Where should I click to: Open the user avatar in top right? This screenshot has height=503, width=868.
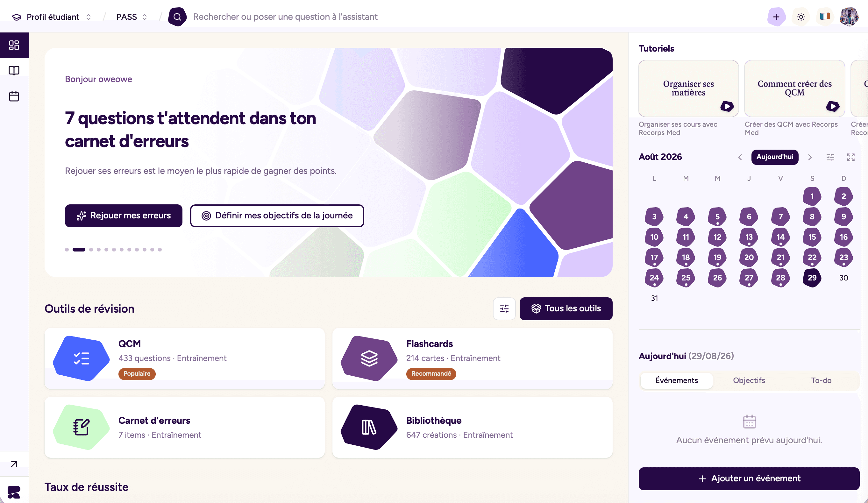pos(849,17)
